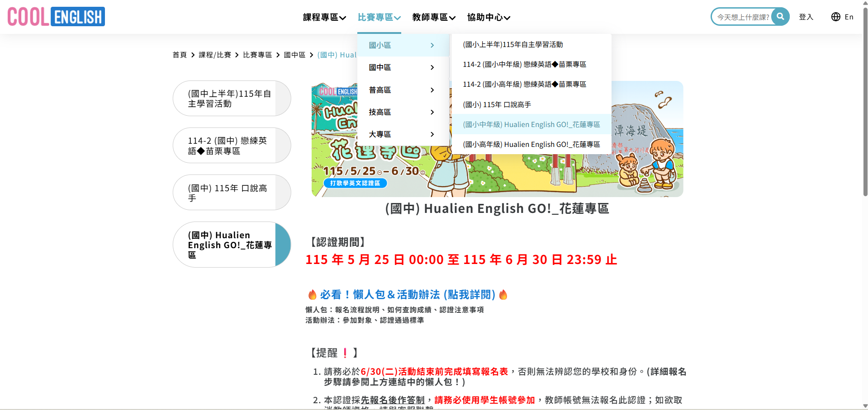Expand the 大專區 submenu
This screenshot has width=868, height=410.
pyautogui.click(x=403, y=134)
